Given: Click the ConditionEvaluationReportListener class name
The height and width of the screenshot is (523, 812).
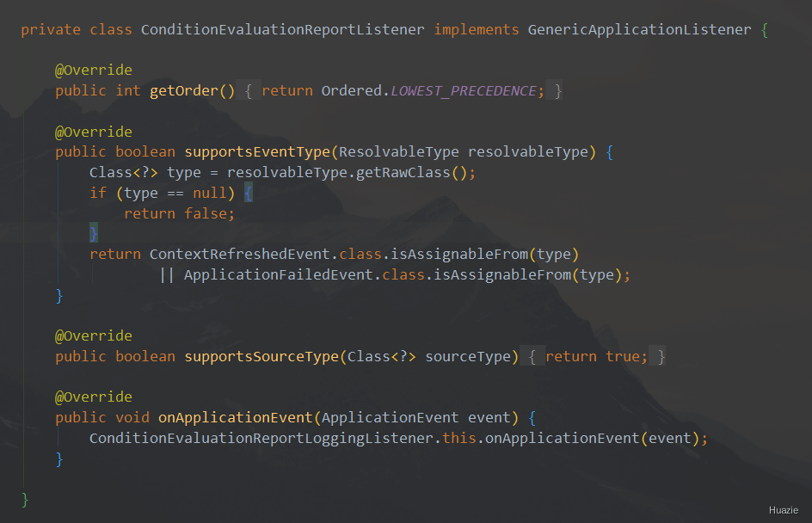Looking at the screenshot, I should [282, 29].
